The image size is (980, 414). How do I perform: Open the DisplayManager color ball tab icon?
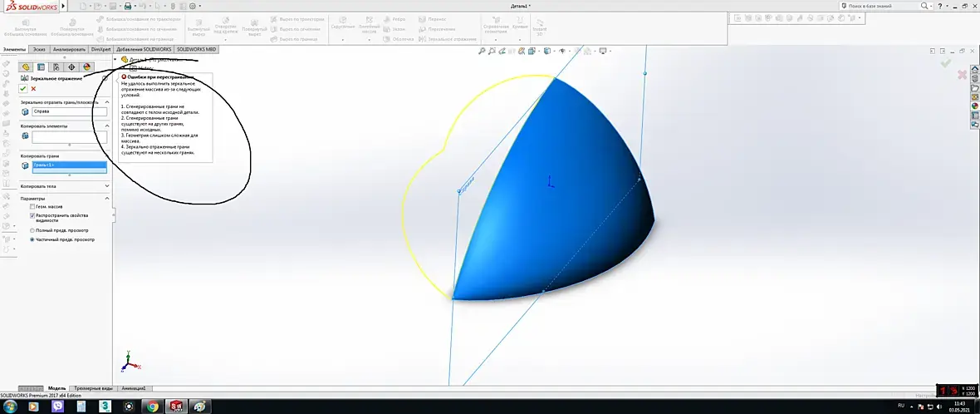[x=87, y=67]
